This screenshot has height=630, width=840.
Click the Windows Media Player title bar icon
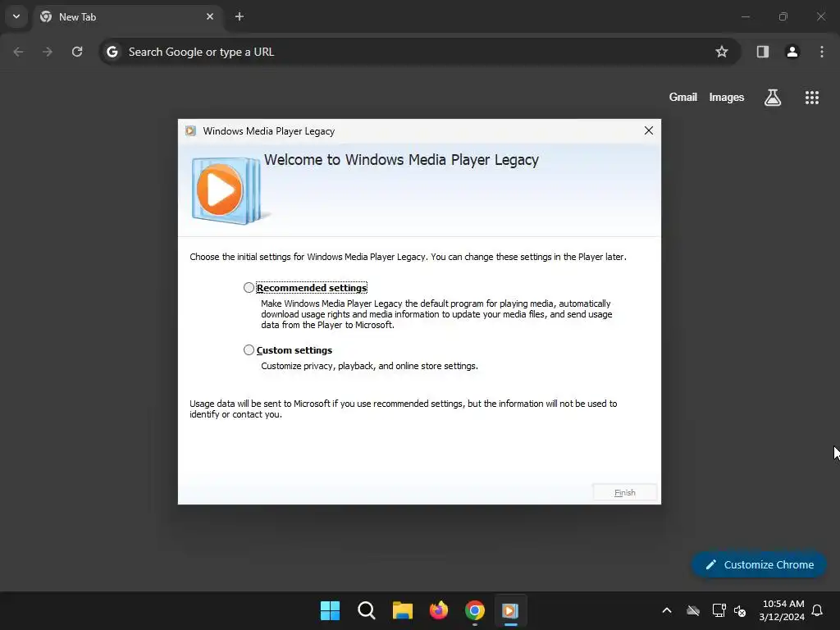(x=190, y=130)
